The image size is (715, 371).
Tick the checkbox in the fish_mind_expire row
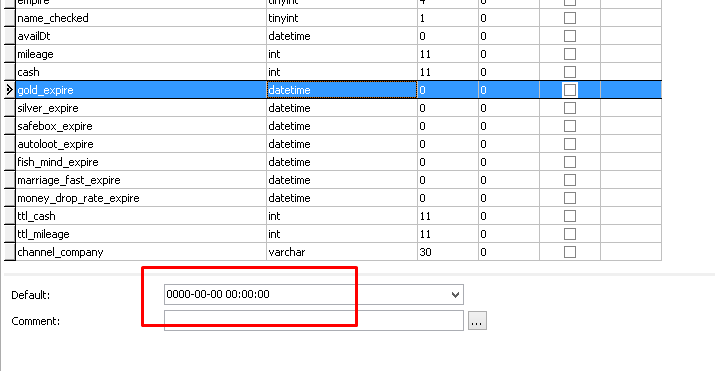[570, 162]
